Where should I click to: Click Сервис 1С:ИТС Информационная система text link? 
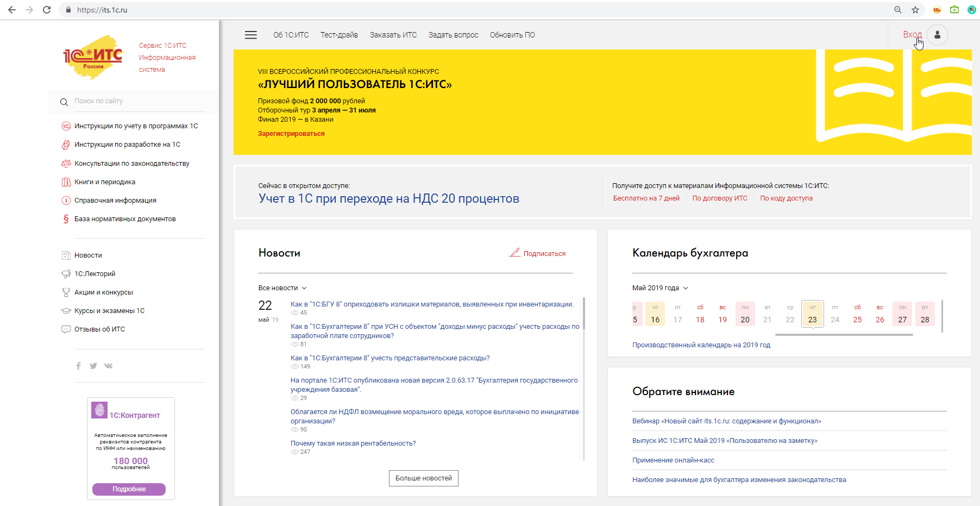coord(167,58)
